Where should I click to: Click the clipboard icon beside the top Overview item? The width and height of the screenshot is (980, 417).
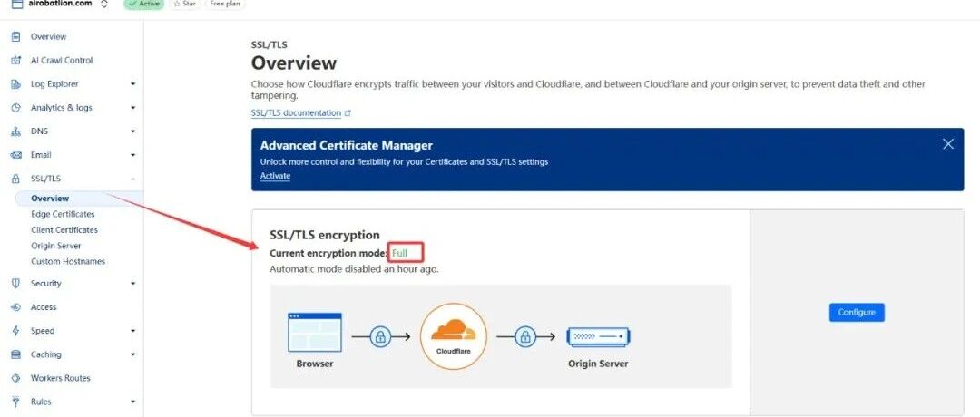pyautogui.click(x=16, y=37)
